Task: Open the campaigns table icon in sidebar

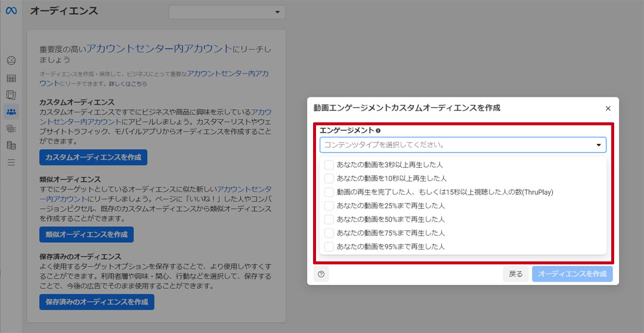Action: point(11,78)
